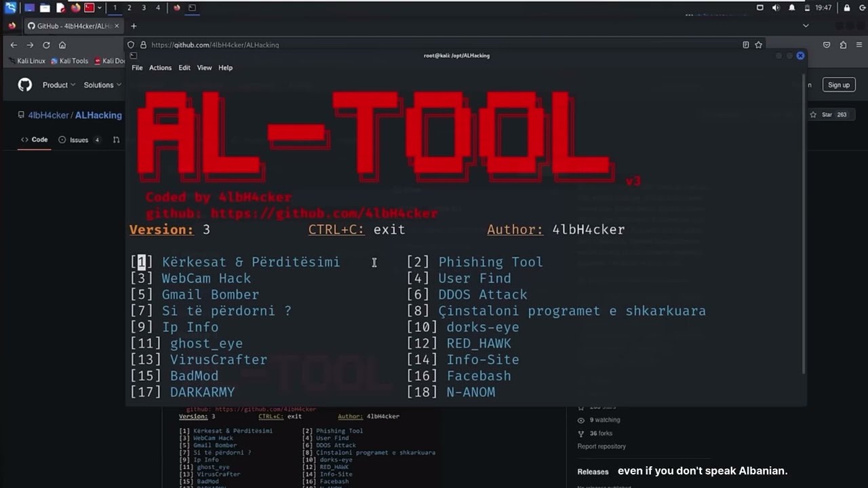Click the terminal vertical scrollbar
The height and width of the screenshot is (488, 868).
point(804,224)
